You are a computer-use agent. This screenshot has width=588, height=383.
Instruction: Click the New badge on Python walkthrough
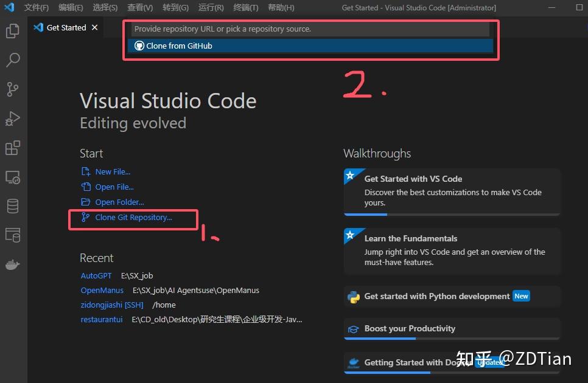521,296
